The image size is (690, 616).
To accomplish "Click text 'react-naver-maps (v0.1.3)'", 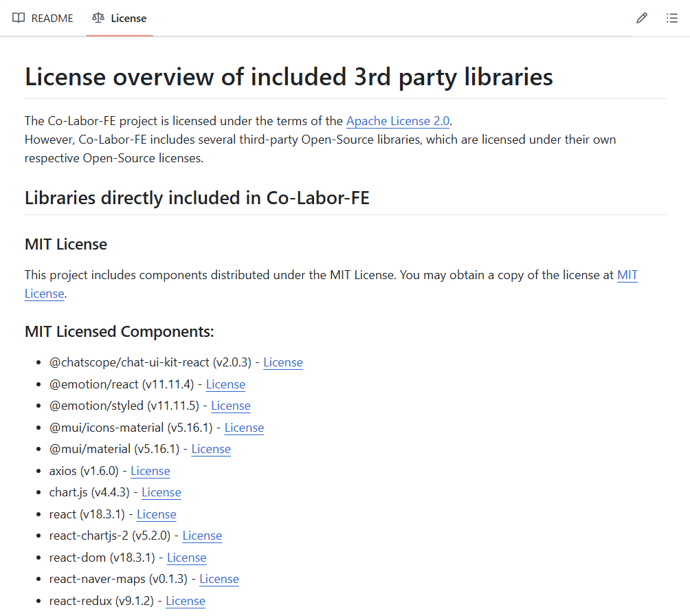I will 118,579.
